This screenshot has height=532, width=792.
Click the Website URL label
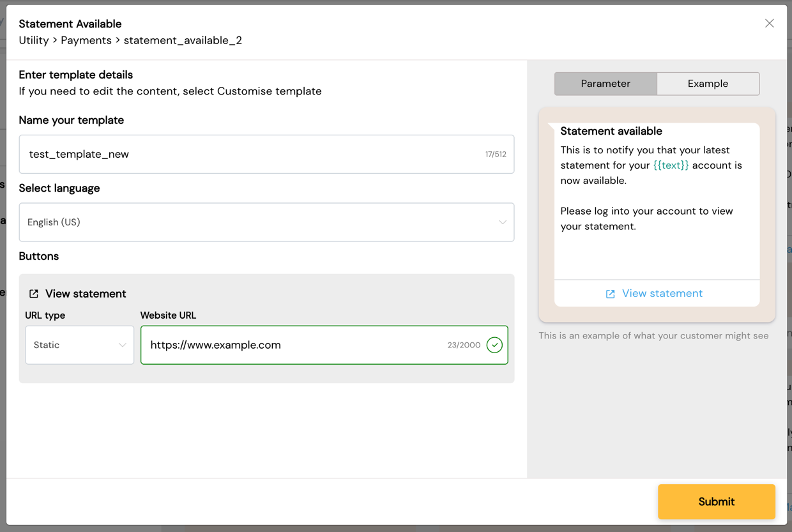coord(168,315)
